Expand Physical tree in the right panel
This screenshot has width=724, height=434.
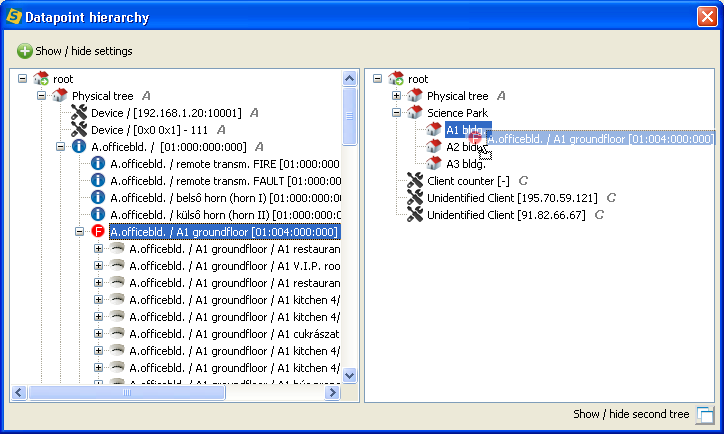click(x=397, y=96)
